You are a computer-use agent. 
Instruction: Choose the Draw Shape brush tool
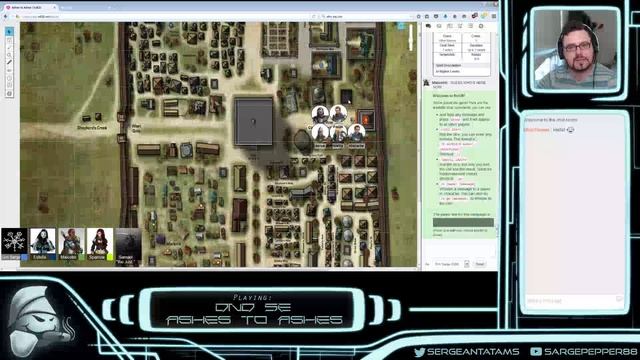9,47
